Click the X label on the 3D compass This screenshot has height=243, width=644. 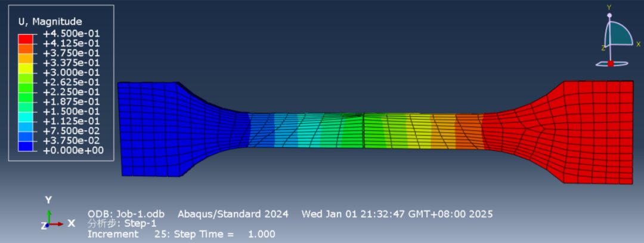coord(638,44)
